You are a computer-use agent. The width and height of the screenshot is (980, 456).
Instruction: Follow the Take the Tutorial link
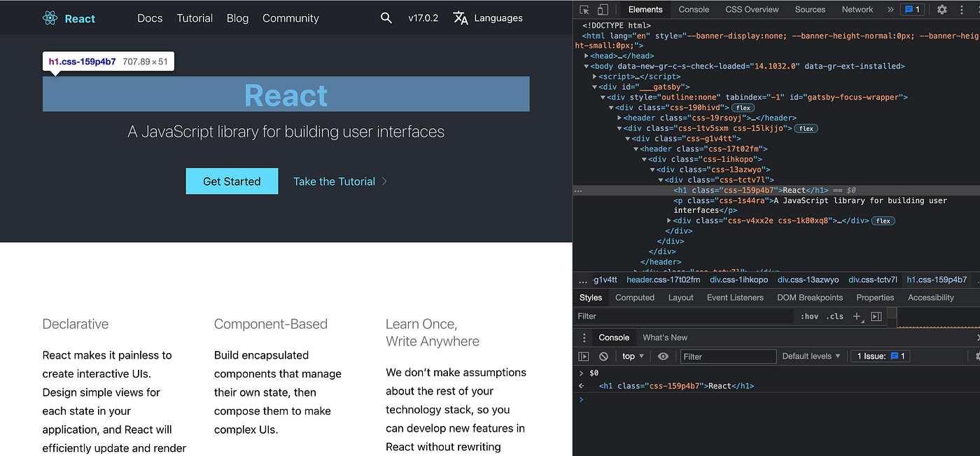click(340, 181)
